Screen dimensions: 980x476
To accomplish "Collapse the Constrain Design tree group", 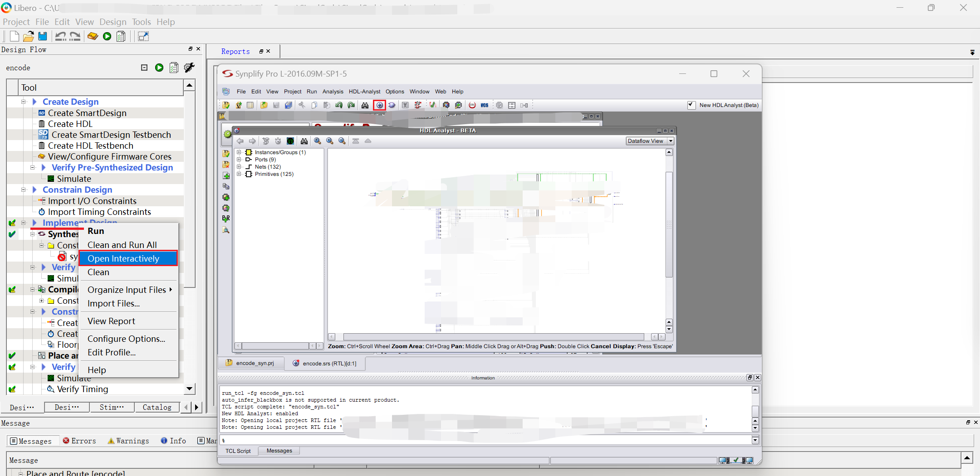I will [x=24, y=189].
